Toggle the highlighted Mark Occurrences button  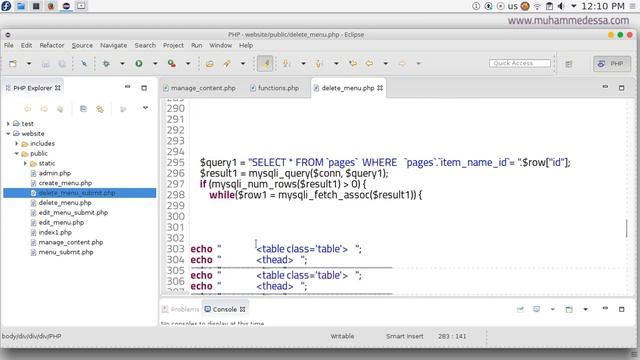point(265,64)
